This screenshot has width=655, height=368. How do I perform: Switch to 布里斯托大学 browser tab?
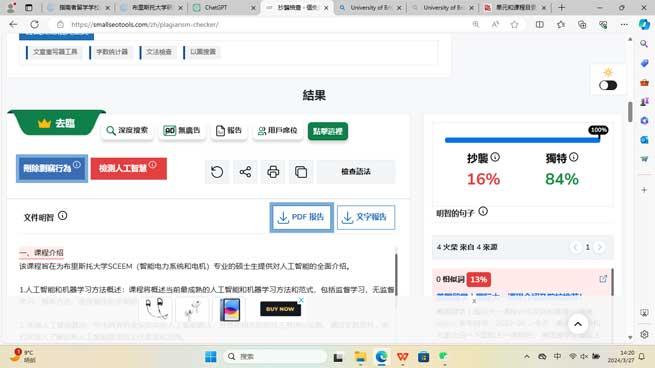(x=151, y=8)
